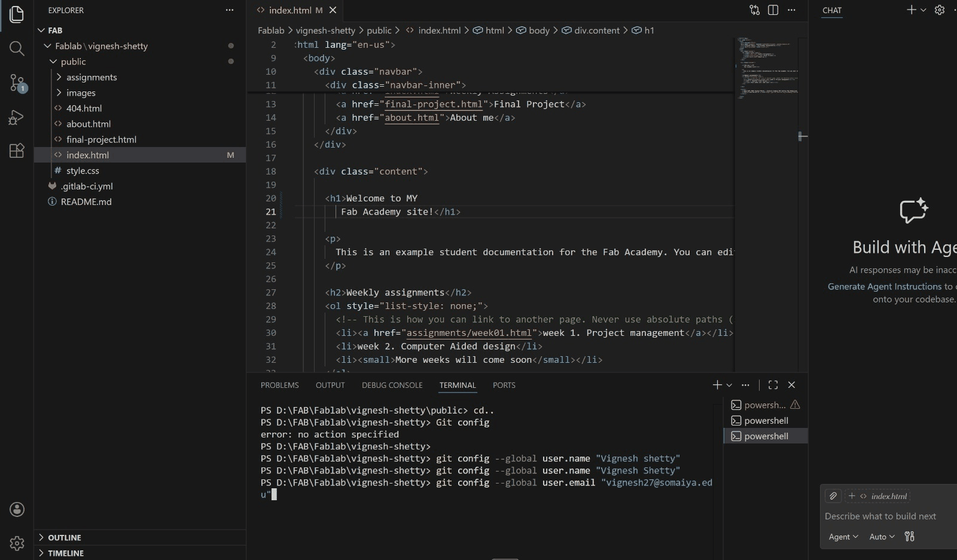Open the Extensions view
Image resolution: width=957 pixels, height=560 pixels.
(x=17, y=151)
